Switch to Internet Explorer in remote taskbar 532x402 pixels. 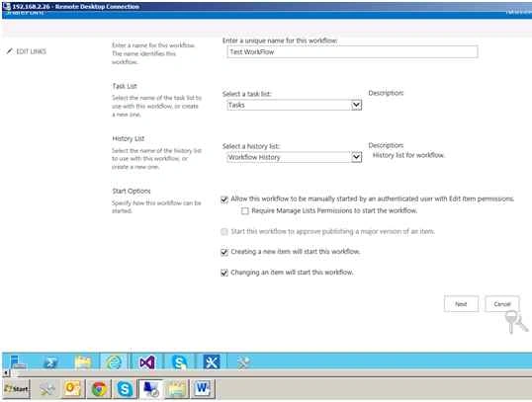pyautogui.click(x=114, y=362)
